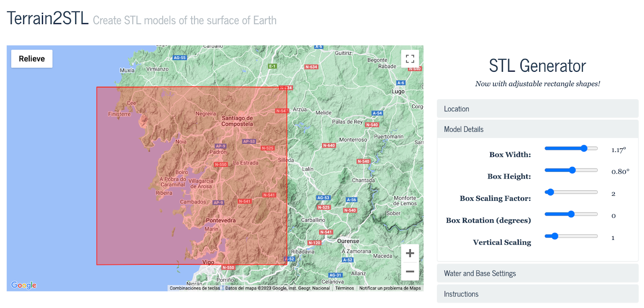Click the Puertomarín town label
This screenshot has height=308, width=644.
coord(388,137)
